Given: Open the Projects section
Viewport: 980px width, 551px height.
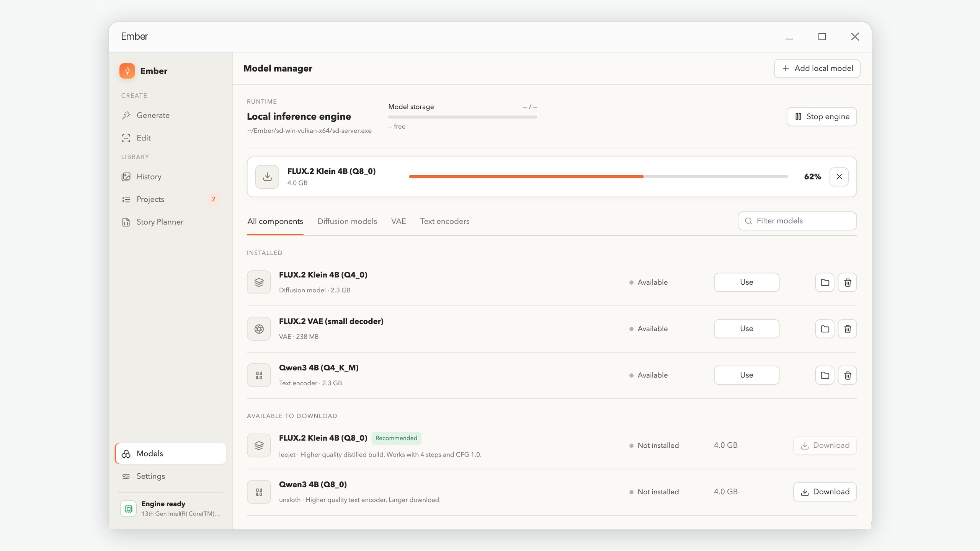Looking at the screenshot, I should click(170, 199).
